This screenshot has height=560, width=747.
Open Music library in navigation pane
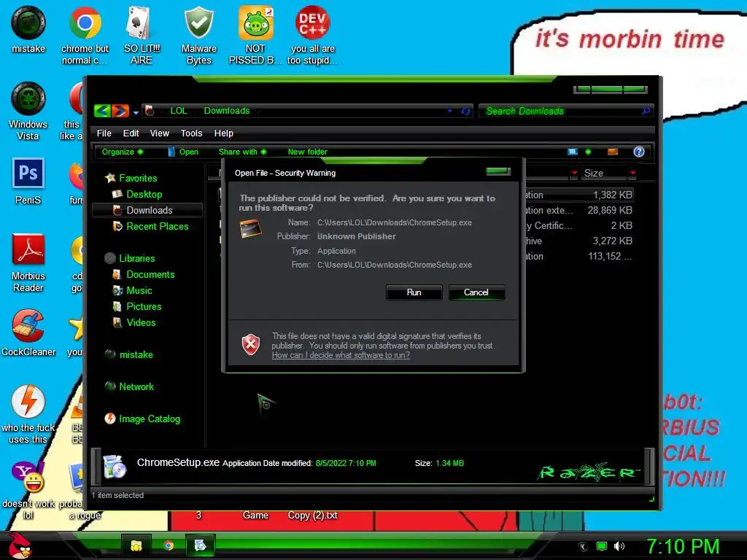[x=139, y=290]
